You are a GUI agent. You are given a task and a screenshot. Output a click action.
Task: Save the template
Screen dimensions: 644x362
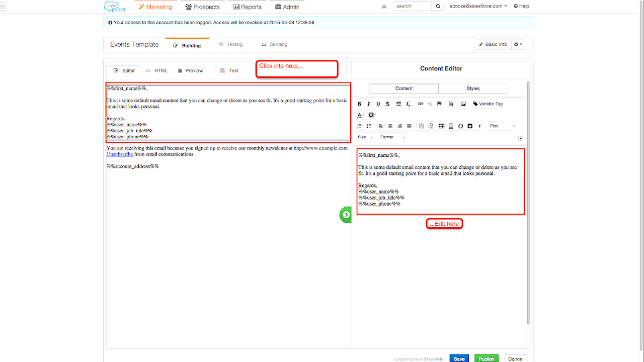click(x=459, y=359)
